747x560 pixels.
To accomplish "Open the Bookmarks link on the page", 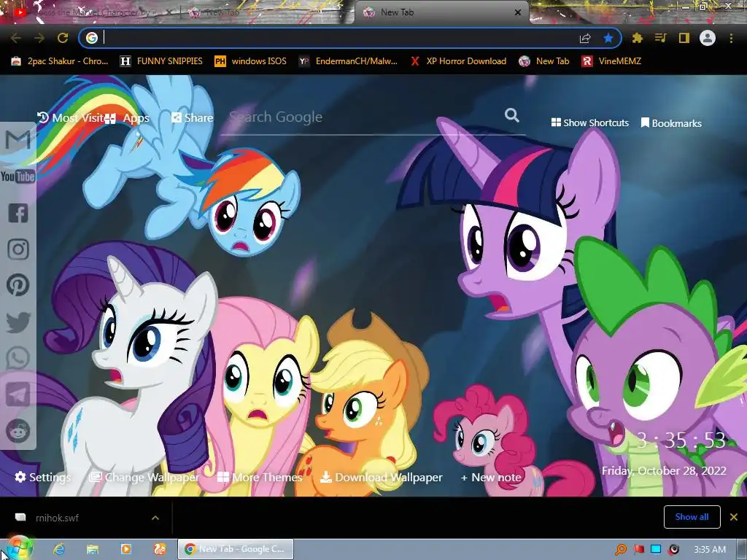I will [x=671, y=122].
